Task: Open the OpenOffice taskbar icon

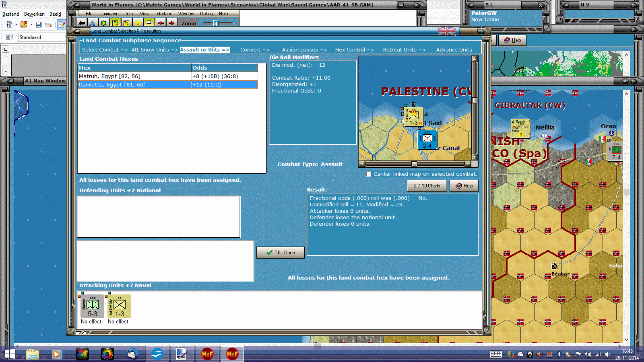Action: [x=157, y=354]
